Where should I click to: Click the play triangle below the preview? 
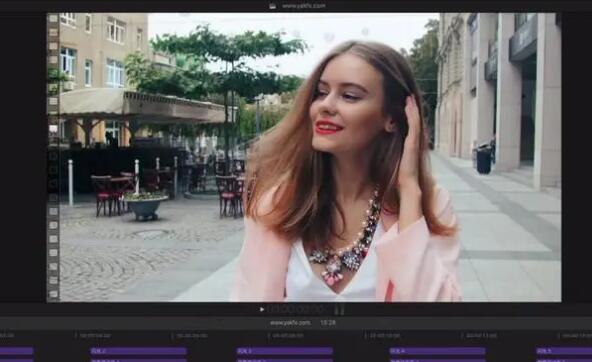coord(262,310)
